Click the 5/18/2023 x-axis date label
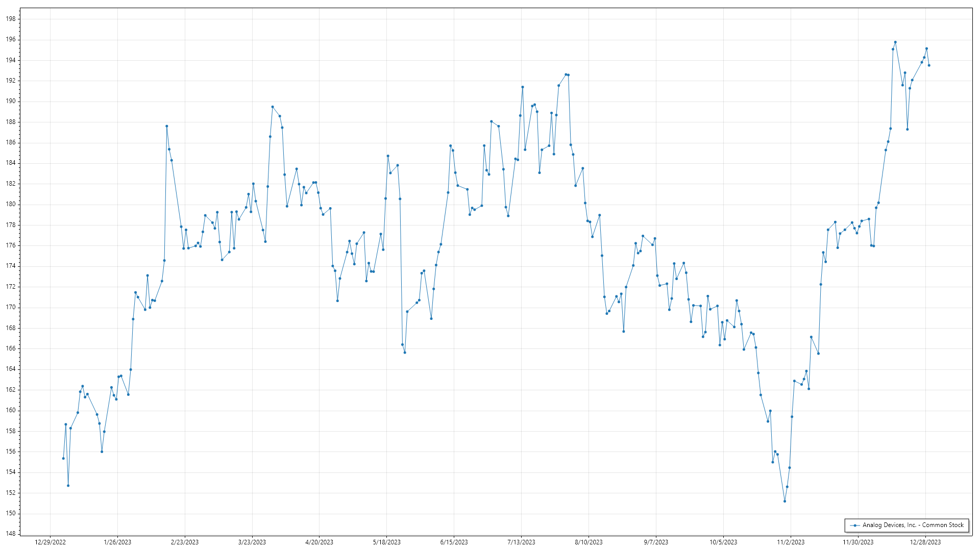The image size is (980, 551). (386, 542)
